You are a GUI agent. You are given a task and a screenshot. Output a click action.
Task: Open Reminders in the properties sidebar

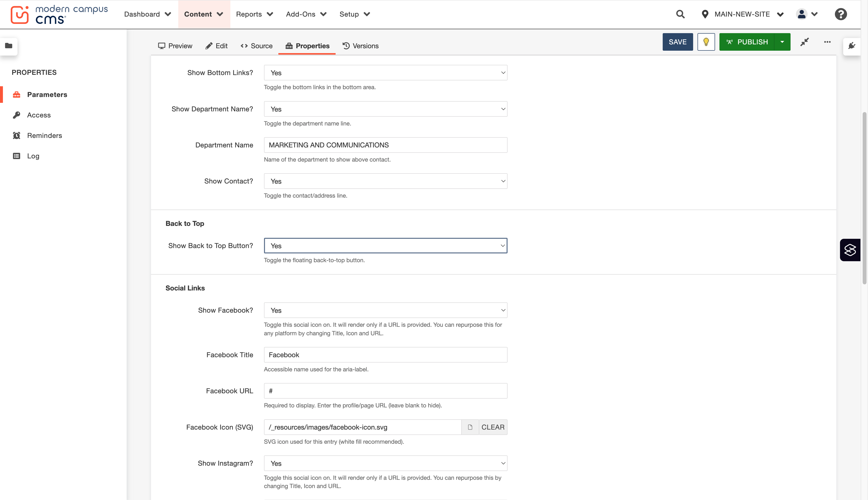pos(45,135)
